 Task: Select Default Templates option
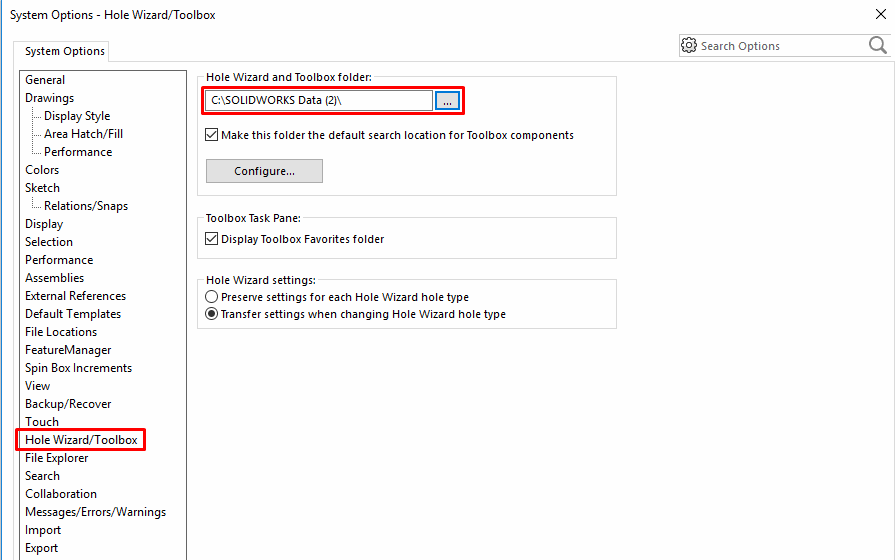[73, 313]
